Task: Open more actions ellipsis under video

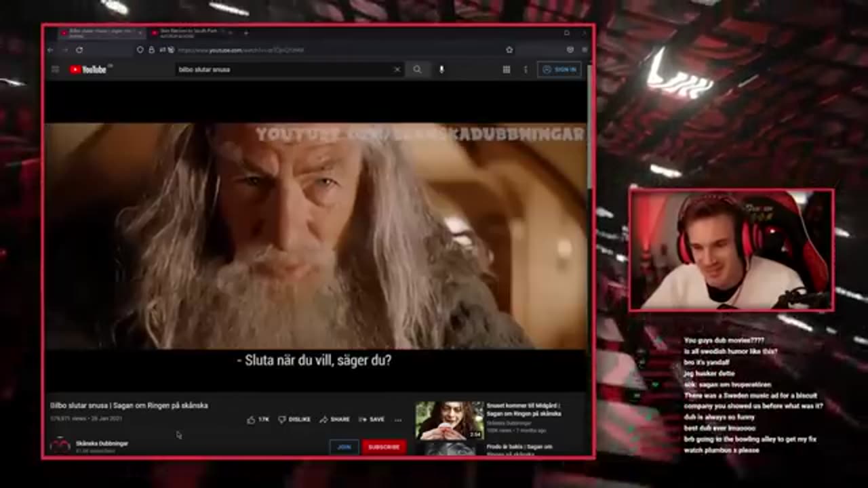Action: [398, 420]
